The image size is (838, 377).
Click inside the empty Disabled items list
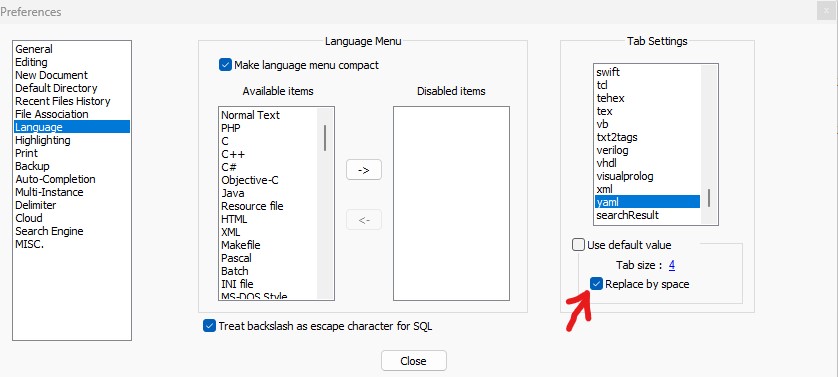pos(452,203)
